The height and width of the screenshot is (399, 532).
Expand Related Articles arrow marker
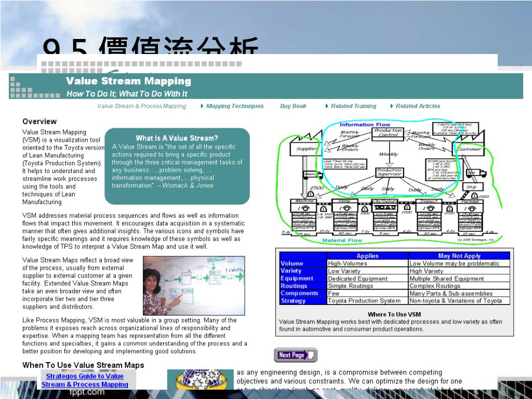[x=392, y=106]
